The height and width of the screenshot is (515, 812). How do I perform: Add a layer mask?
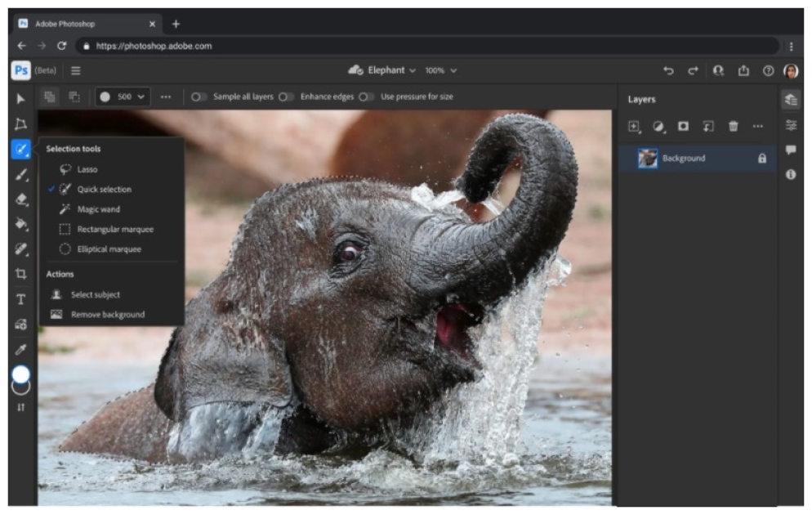click(x=684, y=126)
